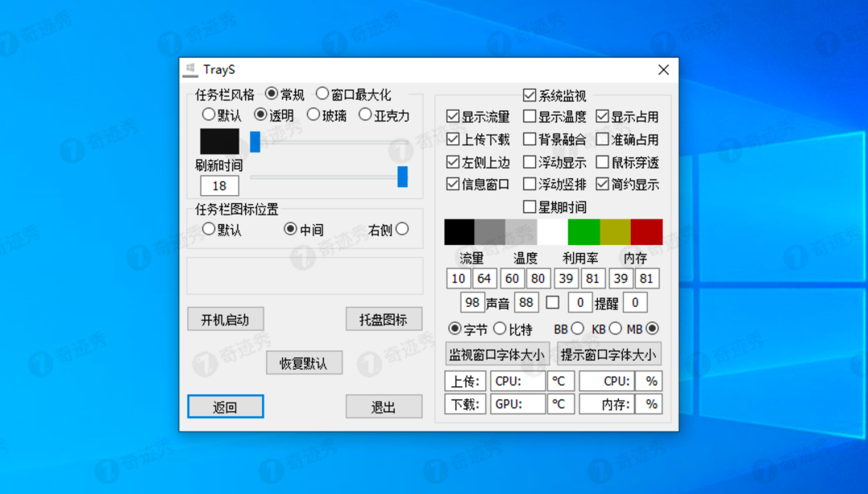The image size is (868, 494).
Task: Pick the red color swatch
Action: point(646,232)
